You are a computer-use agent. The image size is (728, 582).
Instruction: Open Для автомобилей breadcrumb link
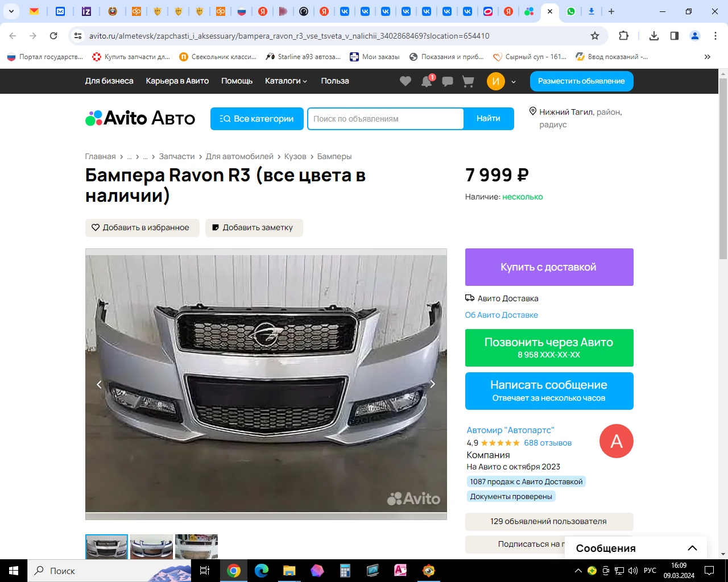coord(239,156)
